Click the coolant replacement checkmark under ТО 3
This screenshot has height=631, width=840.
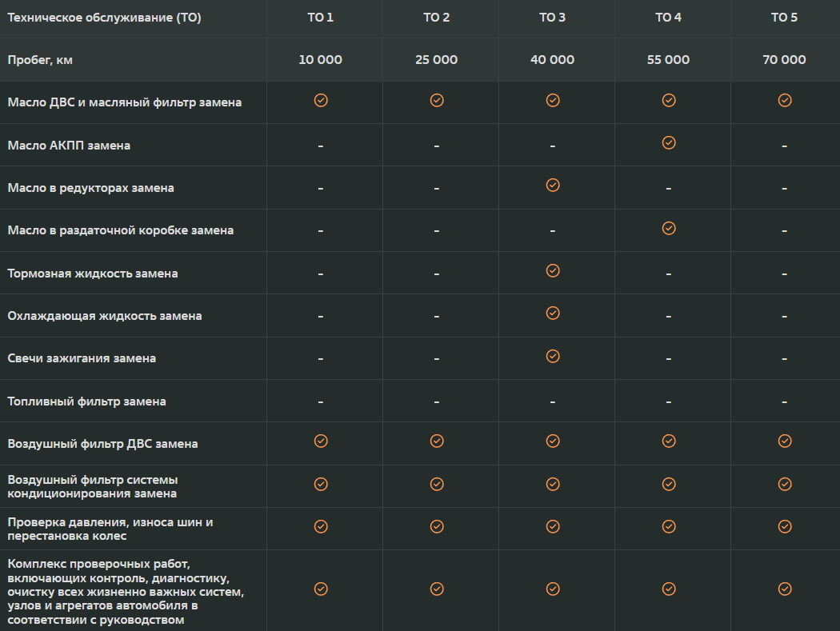[553, 313]
